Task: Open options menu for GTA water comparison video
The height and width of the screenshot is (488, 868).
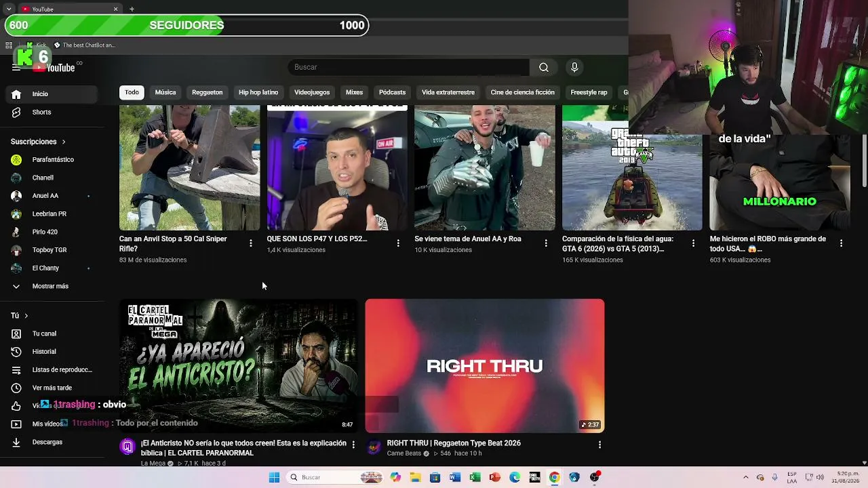Action: (693, 243)
